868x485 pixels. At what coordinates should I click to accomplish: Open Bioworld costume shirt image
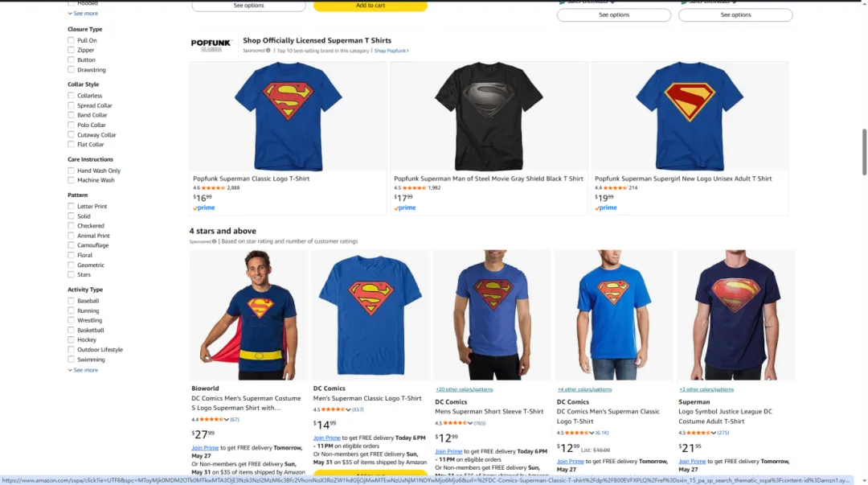(x=248, y=314)
